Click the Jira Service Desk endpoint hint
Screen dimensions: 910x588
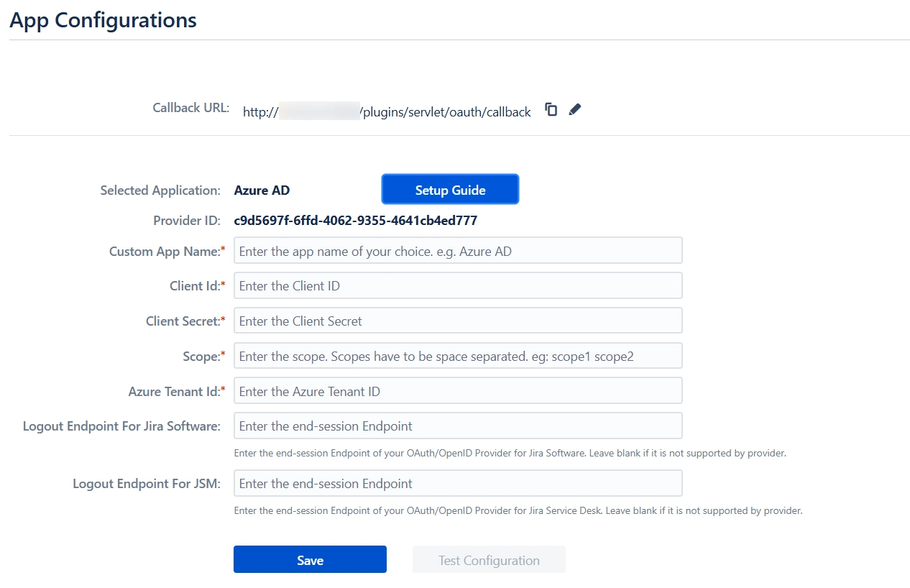518,511
